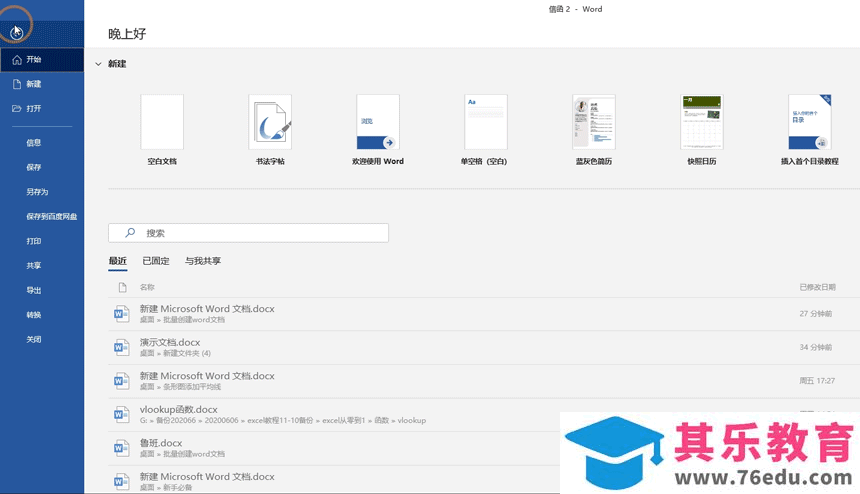
Task: Click the 34 分钟前 modified time
Action: [x=816, y=347]
